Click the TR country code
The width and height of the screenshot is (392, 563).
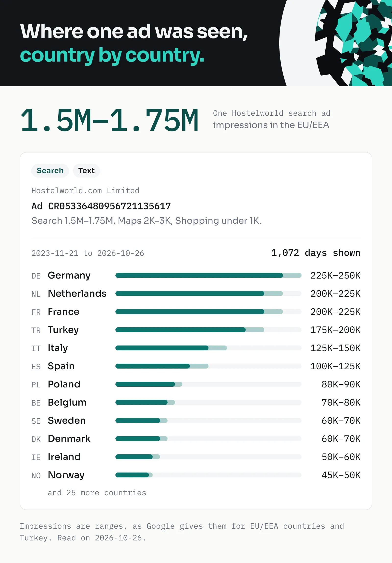click(36, 331)
